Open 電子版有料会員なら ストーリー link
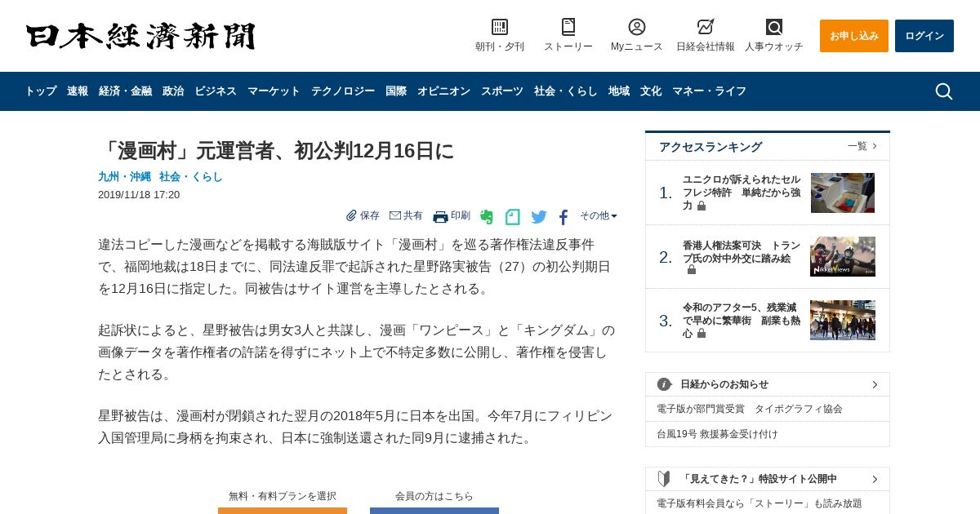Screen dimensions: 980x514 click(759, 503)
